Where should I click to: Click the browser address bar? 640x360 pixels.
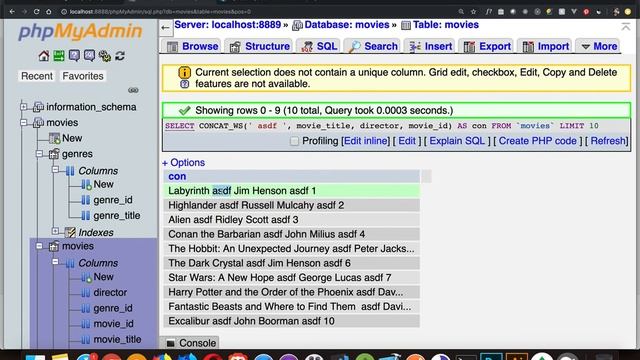click(x=257, y=12)
